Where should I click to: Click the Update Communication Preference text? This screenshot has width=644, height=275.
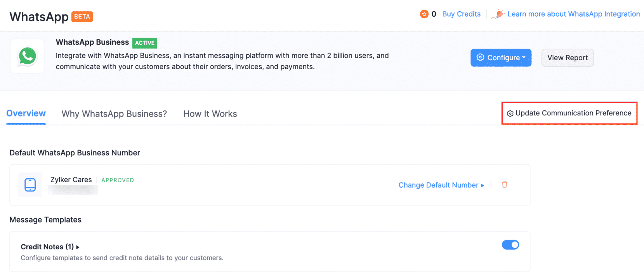(573, 113)
